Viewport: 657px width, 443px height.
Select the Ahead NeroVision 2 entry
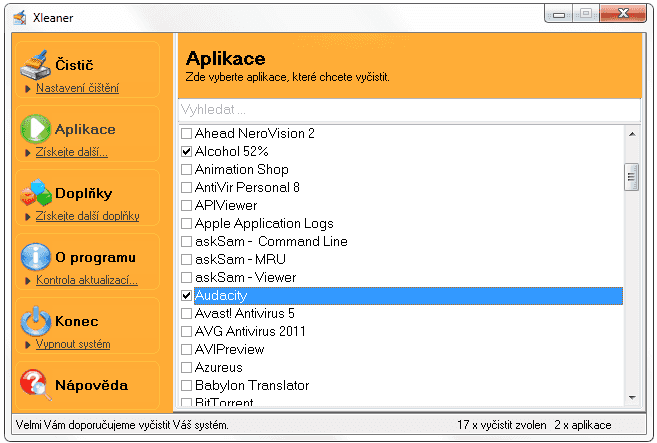(254, 134)
